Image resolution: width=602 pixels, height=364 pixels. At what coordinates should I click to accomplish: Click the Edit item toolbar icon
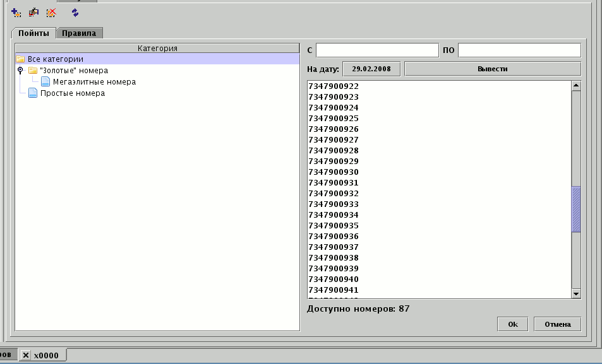click(x=34, y=13)
